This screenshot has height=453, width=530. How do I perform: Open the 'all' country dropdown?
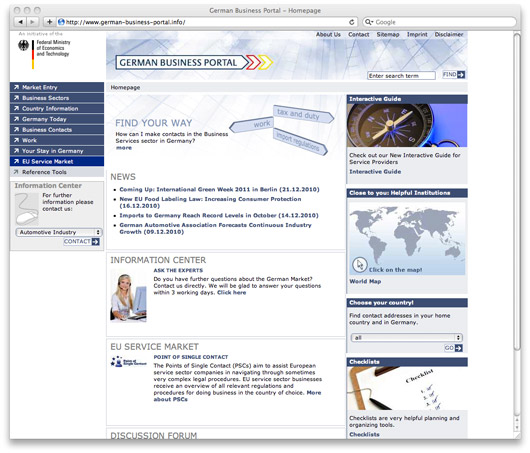click(407, 337)
